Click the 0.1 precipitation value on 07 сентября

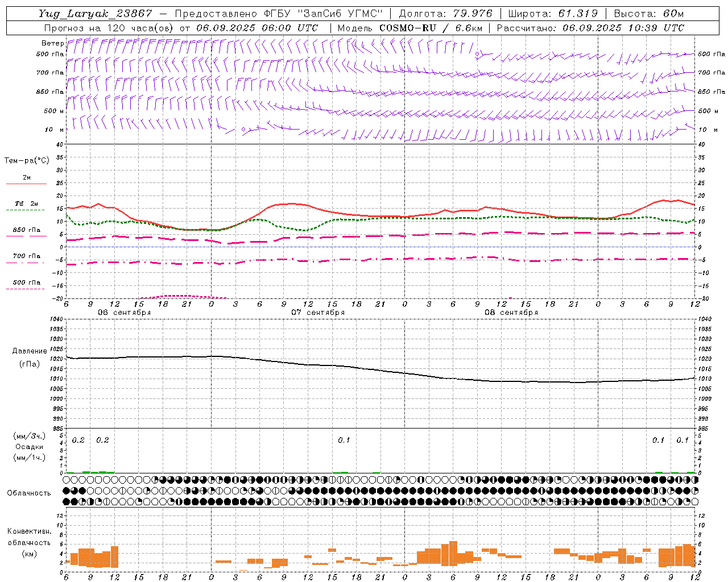344,440
